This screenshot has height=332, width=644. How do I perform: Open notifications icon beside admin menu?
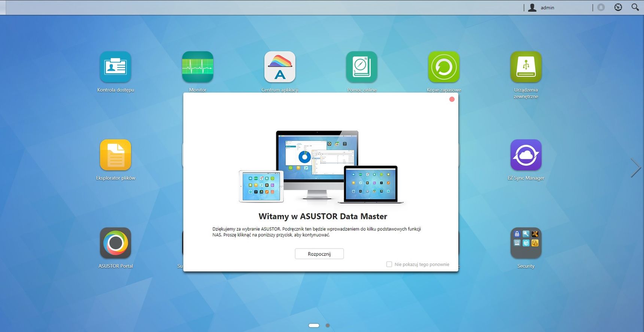point(601,7)
